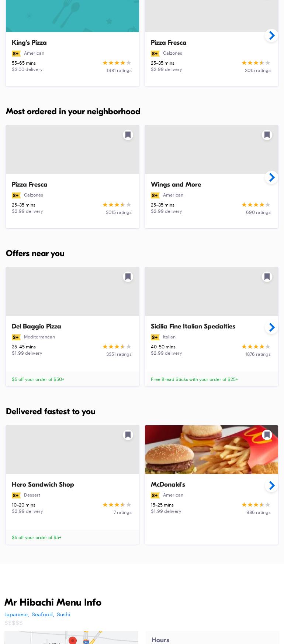
Task: Bookmark Pizza Fresca in Most ordered section
Action: point(128,135)
